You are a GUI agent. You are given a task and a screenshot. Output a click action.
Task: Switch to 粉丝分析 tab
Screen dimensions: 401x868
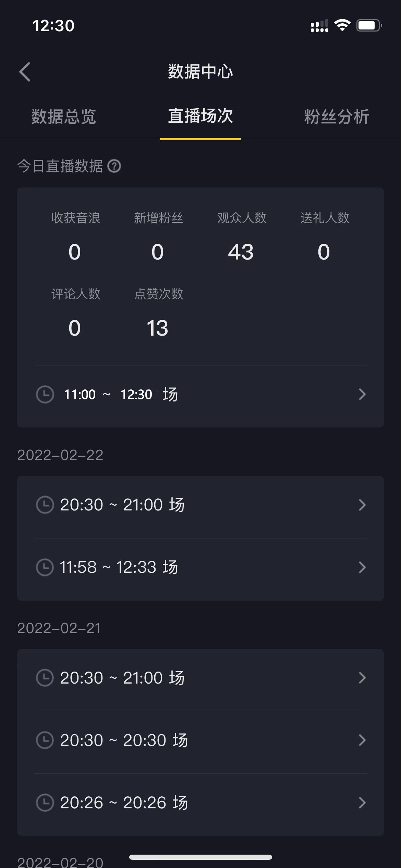[337, 117]
